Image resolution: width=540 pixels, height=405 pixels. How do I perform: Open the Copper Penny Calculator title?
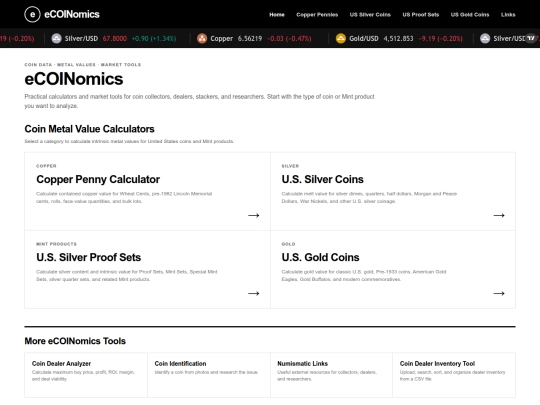[98, 179]
